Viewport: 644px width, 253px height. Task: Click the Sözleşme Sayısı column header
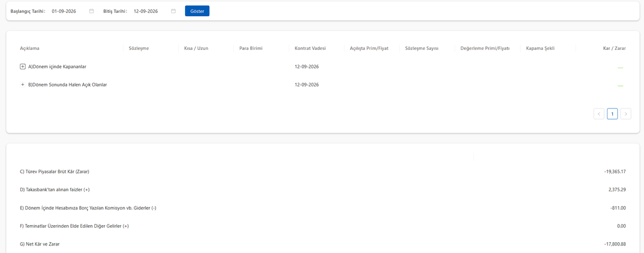tap(422, 48)
